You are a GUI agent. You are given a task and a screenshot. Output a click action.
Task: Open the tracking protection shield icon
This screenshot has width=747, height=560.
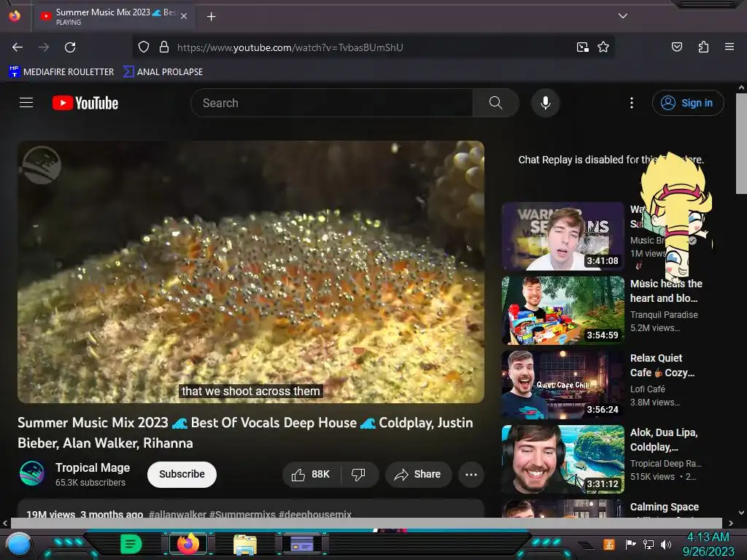click(x=144, y=47)
